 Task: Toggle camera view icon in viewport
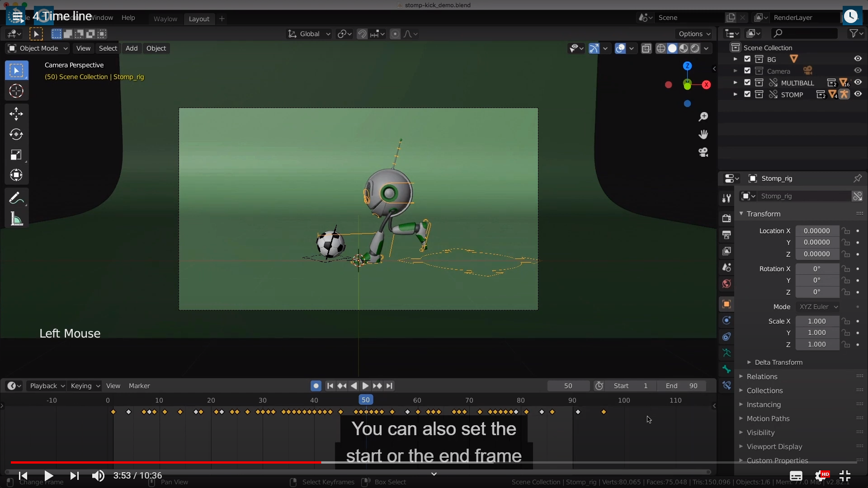[x=703, y=152]
